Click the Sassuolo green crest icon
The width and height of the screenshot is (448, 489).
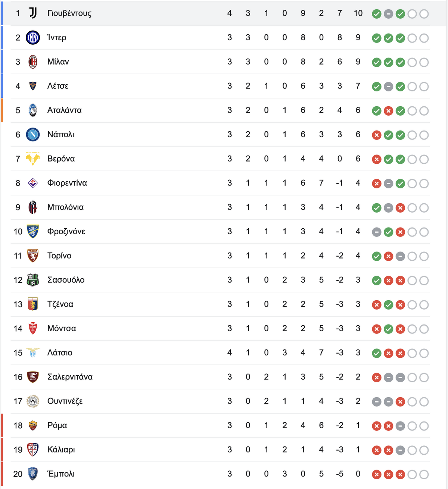[33, 280]
